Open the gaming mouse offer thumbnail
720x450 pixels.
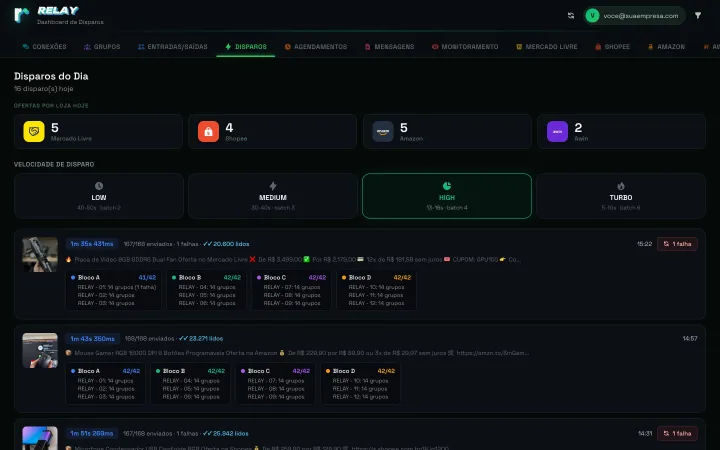click(x=40, y=350)
